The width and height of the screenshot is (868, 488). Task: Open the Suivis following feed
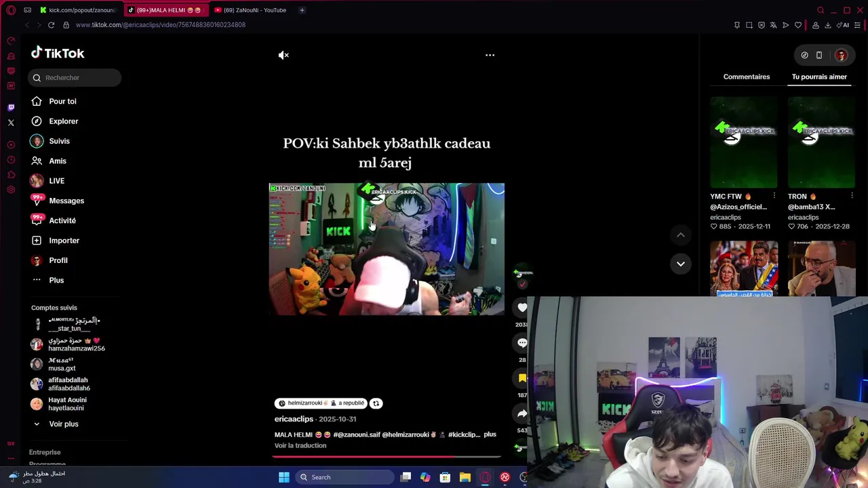point(59,141)
